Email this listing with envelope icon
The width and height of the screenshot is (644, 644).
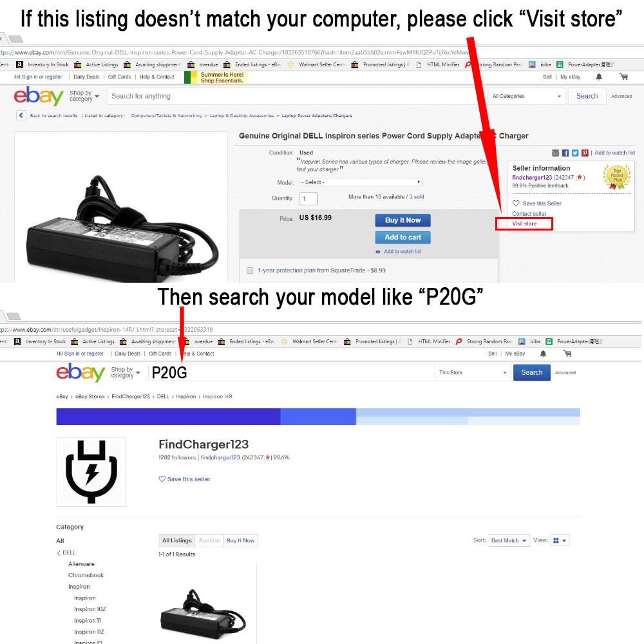(x=555, y=153)
